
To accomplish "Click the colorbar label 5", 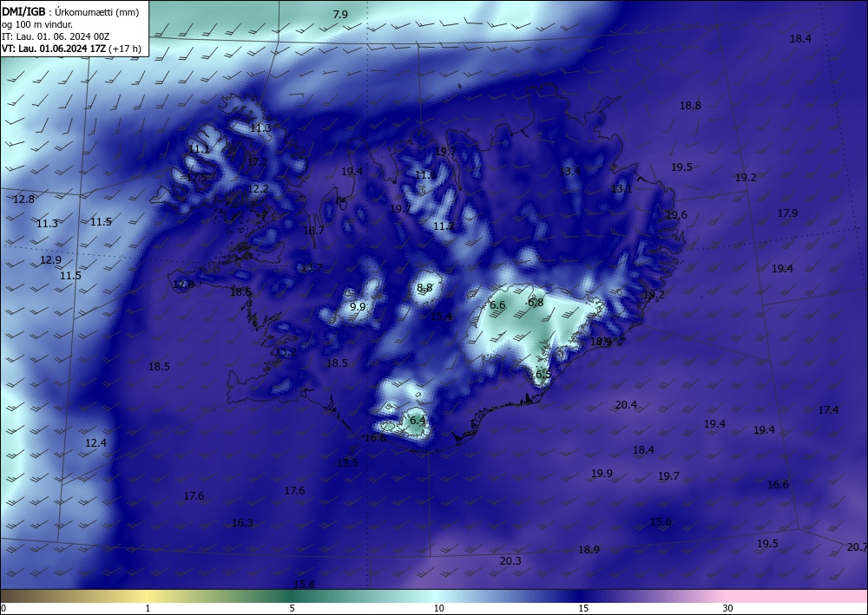I will coord(292,608).
